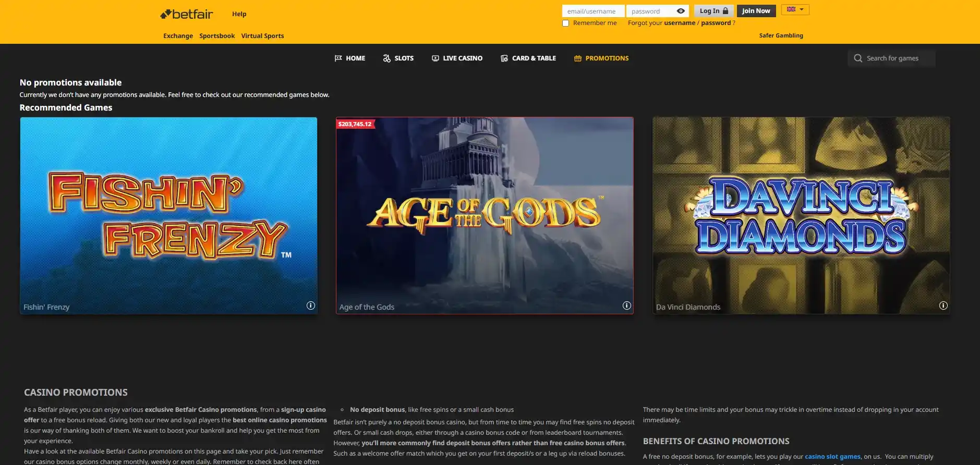
Task: Switch to Live Casino tab
Action: [x=457, y=58]
